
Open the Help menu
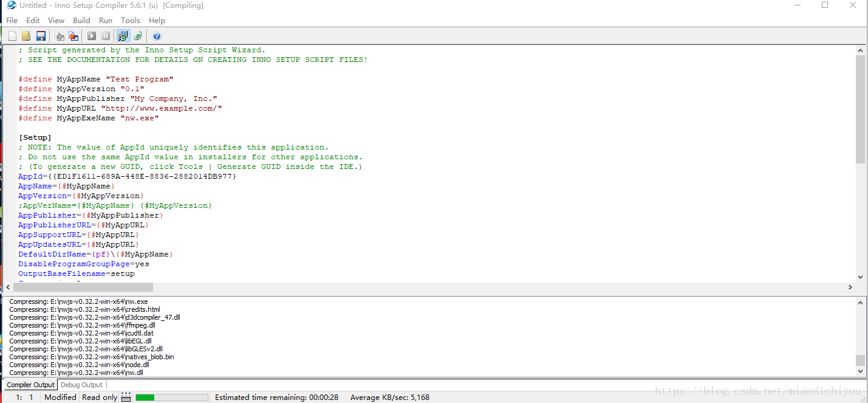157,20
